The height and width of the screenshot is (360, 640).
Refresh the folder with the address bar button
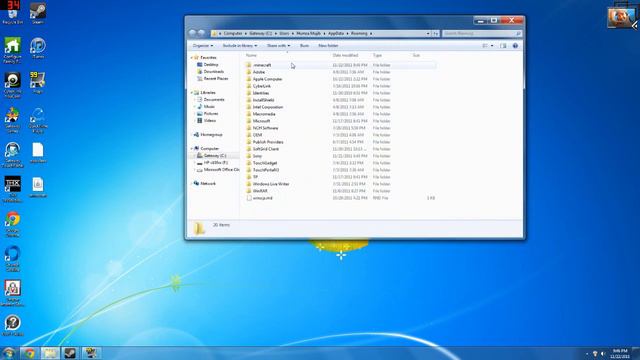436,33
